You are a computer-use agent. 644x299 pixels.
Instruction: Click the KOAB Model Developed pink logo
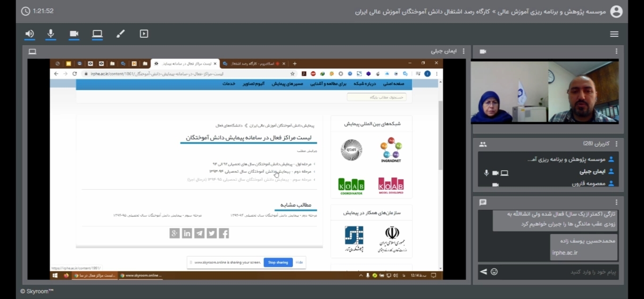point(391,186)
